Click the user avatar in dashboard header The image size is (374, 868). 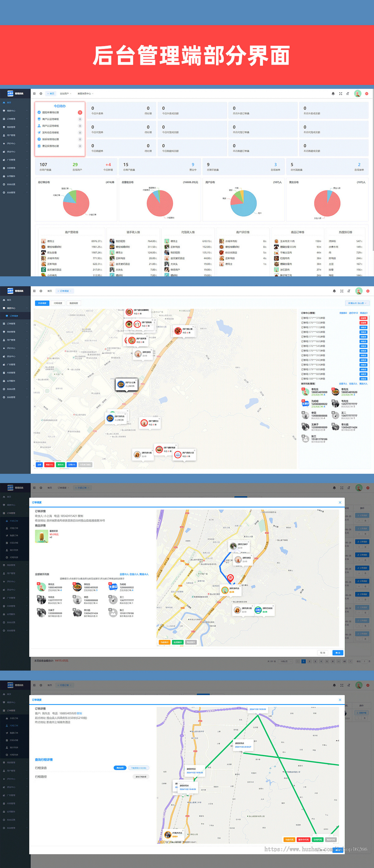357,94
